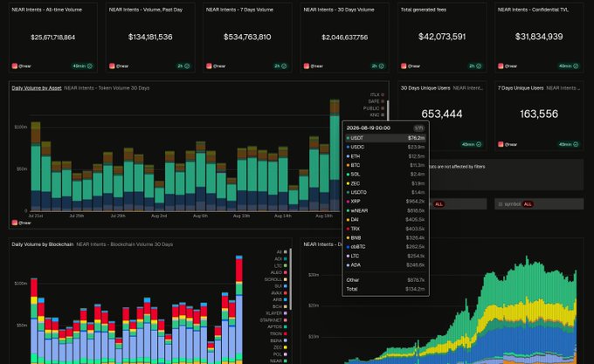The width and height of the screenshot is (594, 364).
Task: Toggle the PUBLIC series in asset legend
Action: click(x=374, y=108)
